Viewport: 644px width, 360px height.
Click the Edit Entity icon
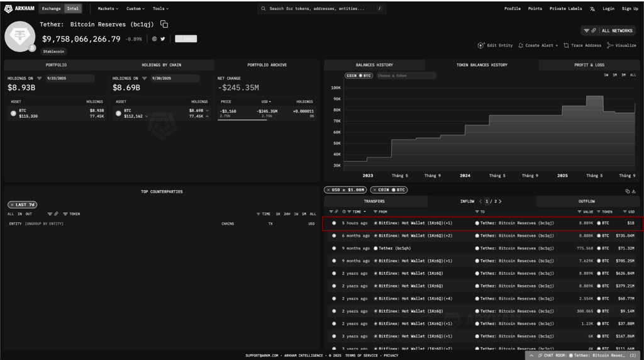[480, 45]
